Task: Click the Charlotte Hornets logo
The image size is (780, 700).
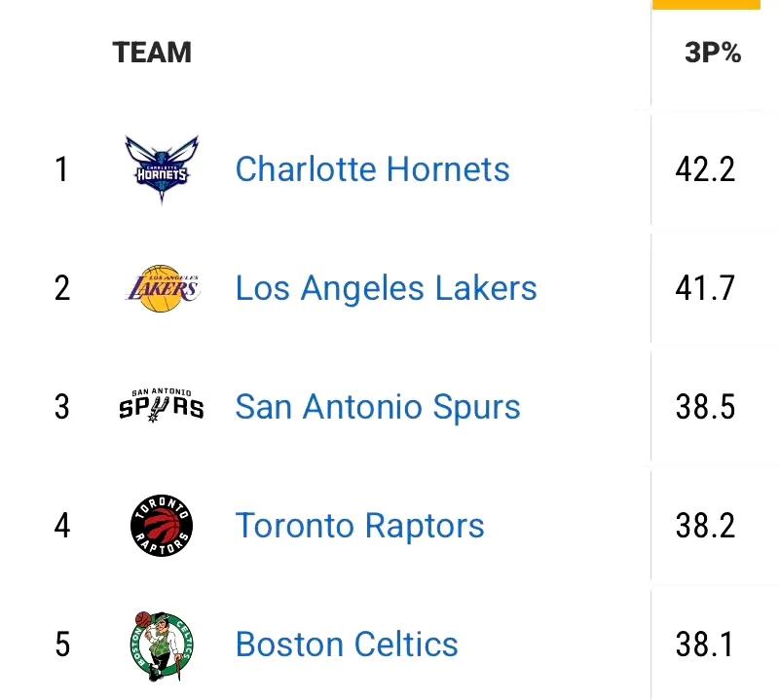Action: 161,169
